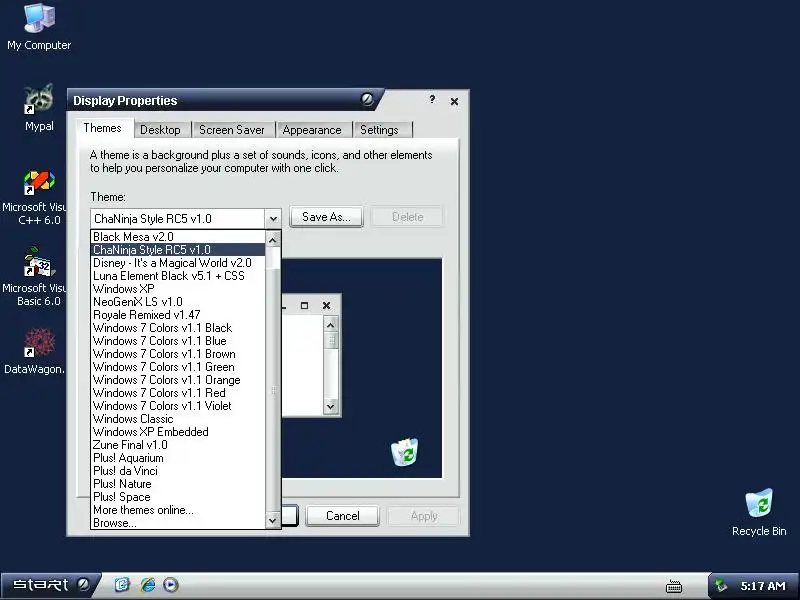The image size is (800, 600).
Task: Switch to the Desktop tab
Action: pos(160,130)
